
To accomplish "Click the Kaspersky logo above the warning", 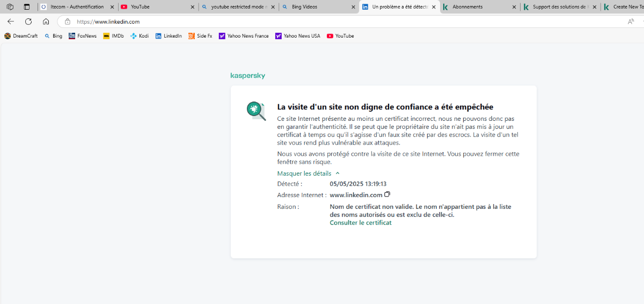I will click(x=247, y=76).
